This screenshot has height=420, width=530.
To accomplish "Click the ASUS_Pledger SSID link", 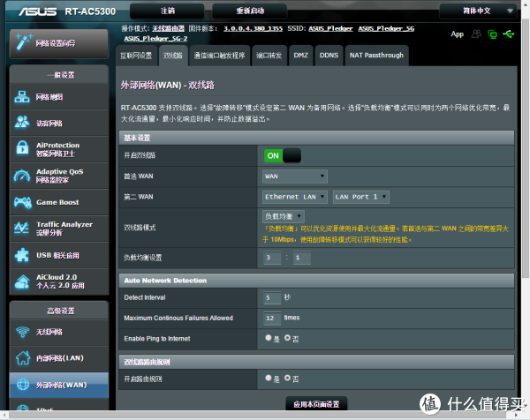I will (330, 29).
